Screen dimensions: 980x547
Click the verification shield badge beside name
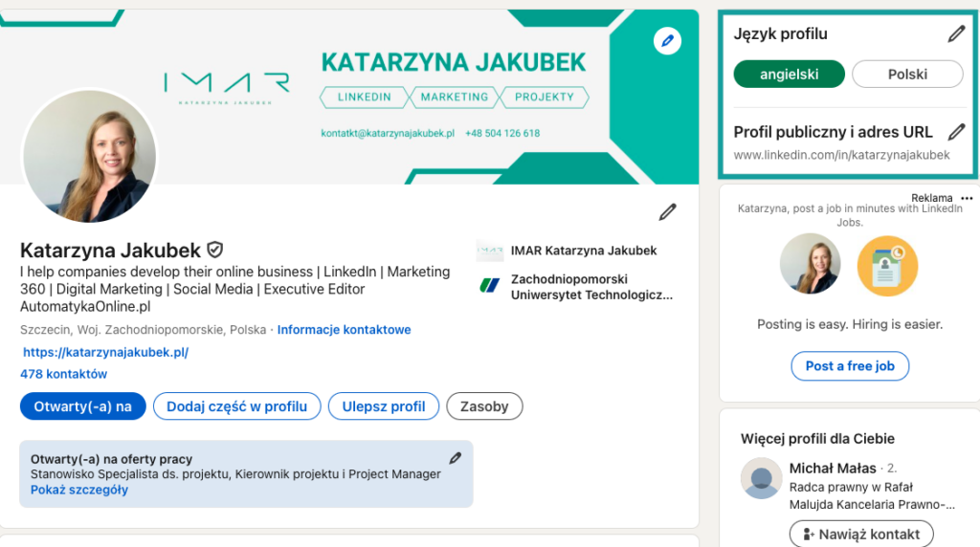click(215, 250)
